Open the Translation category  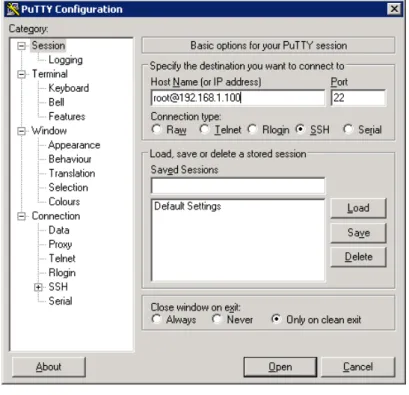[x=72, y=173]
